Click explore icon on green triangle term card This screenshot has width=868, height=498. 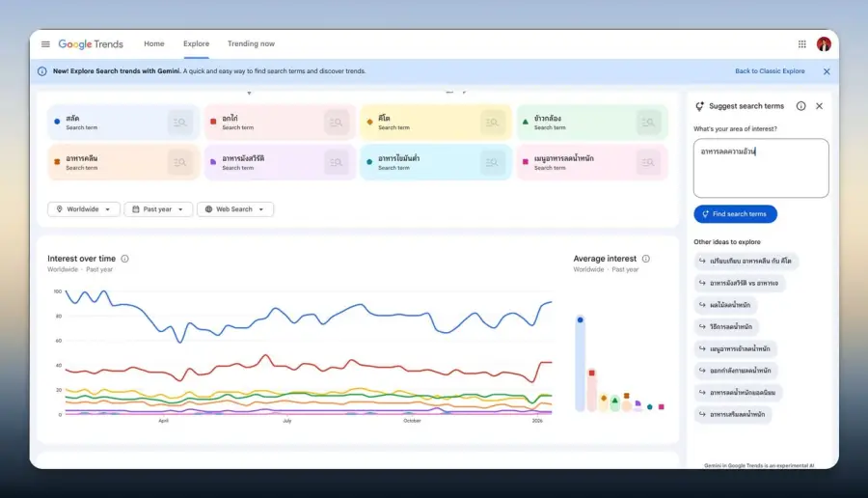click(x=648, y=123)
